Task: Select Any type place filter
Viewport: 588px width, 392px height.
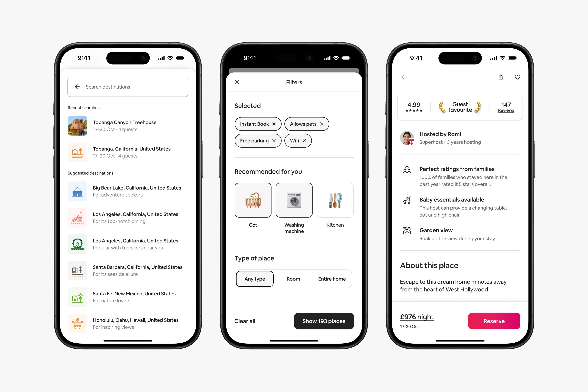Action: pos(255,278)
